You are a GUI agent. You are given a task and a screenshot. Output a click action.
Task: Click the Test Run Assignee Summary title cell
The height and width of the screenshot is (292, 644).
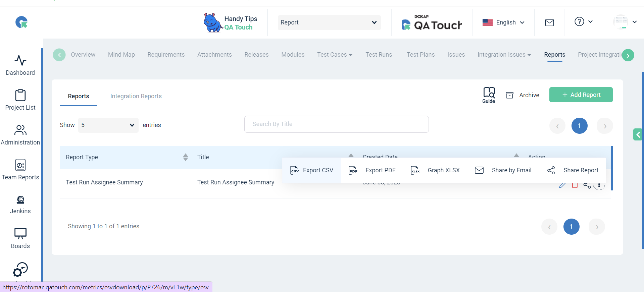[236, 182]
